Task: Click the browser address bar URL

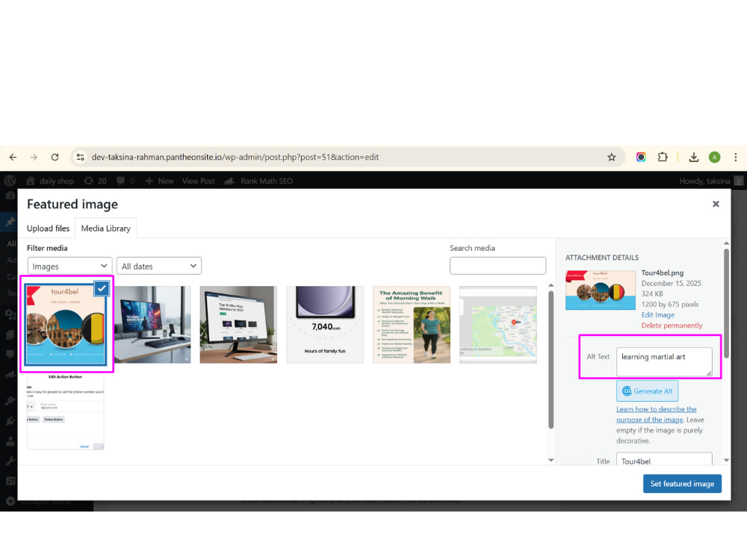Action: [x=235, y=157]
